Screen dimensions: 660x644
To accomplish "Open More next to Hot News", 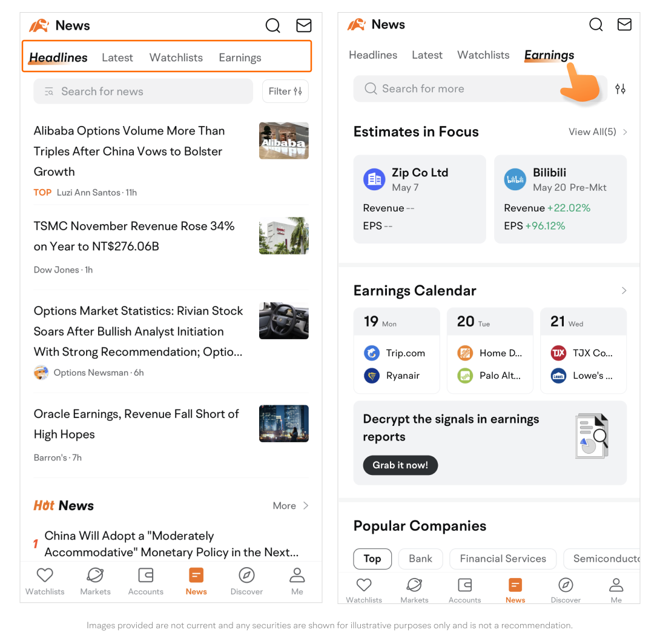I will (x=290, y=506).
